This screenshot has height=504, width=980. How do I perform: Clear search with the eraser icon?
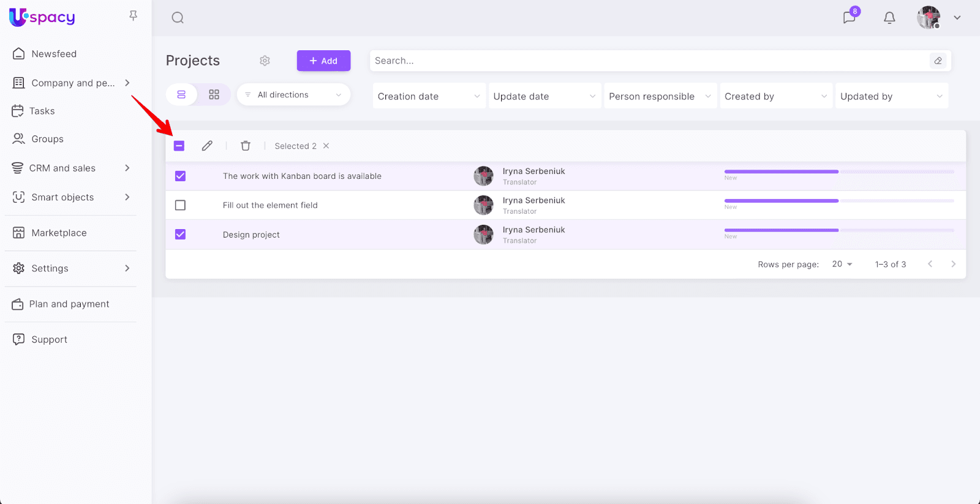[938, 61]
